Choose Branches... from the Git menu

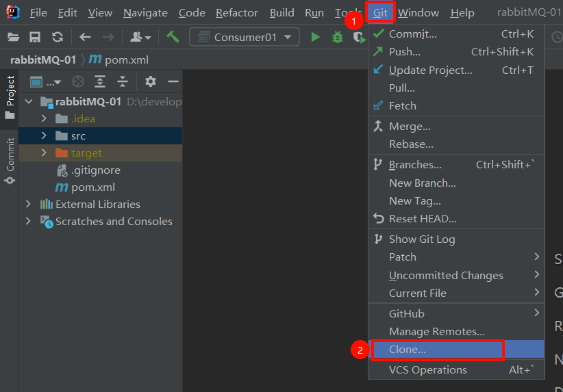[456, 165]
